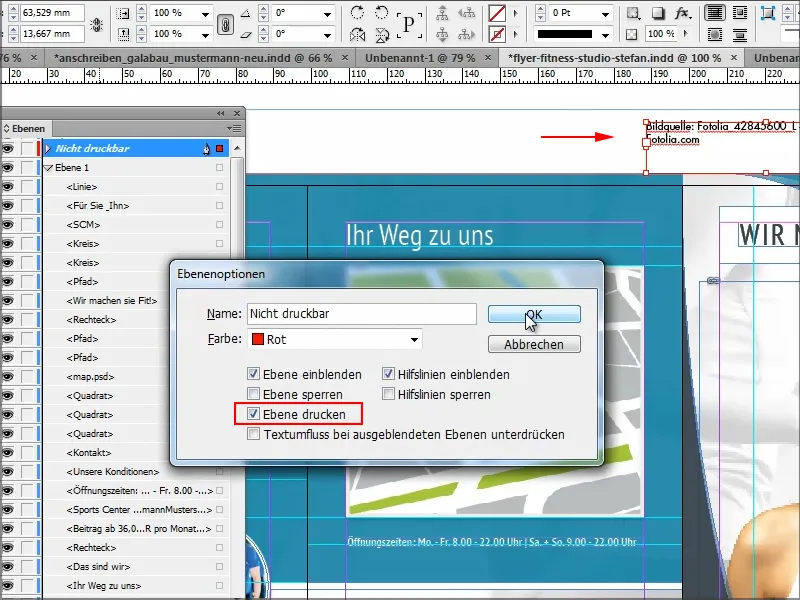Open the scale X percentage dropdown
This screenshot has width=800, height=600.
(205, 13)
